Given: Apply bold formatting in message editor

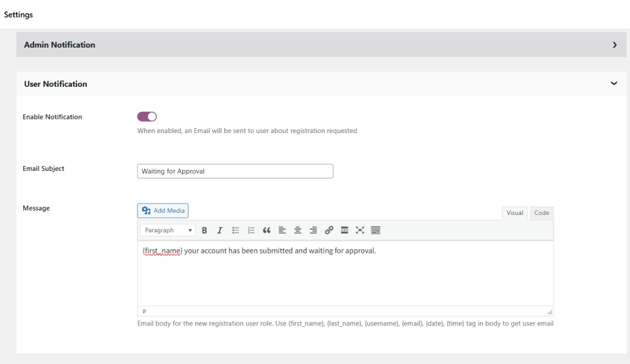Looking at the screenshot, I should pyautogui.click(x=205, y=230).
